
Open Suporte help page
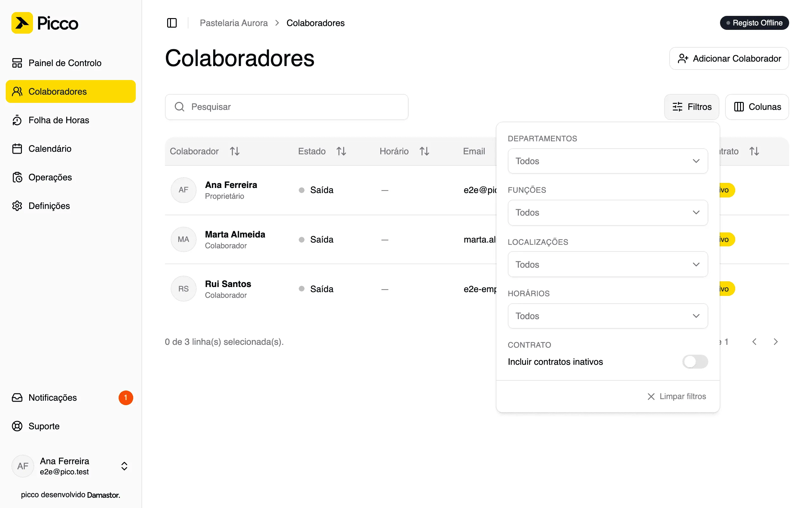click(70, 426)
